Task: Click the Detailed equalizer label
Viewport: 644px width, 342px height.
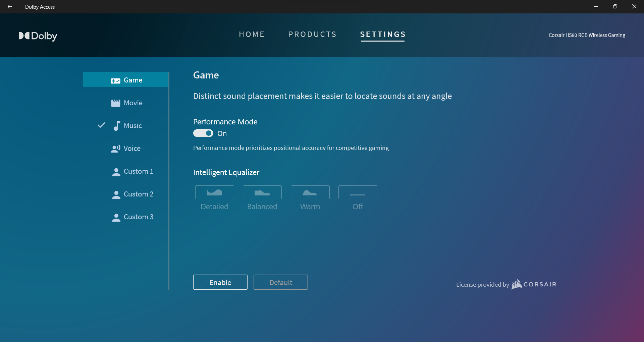Action: 215,207
